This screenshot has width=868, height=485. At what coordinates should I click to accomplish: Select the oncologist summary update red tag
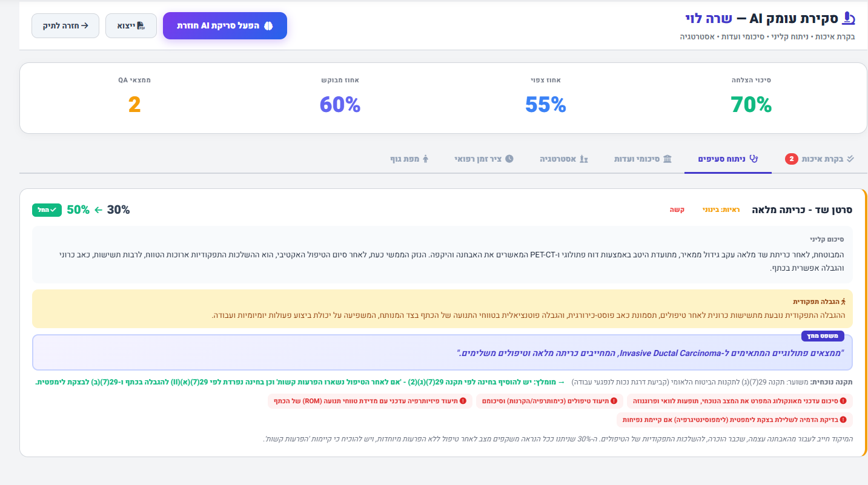pyautogui.click(x=739, y=401)
